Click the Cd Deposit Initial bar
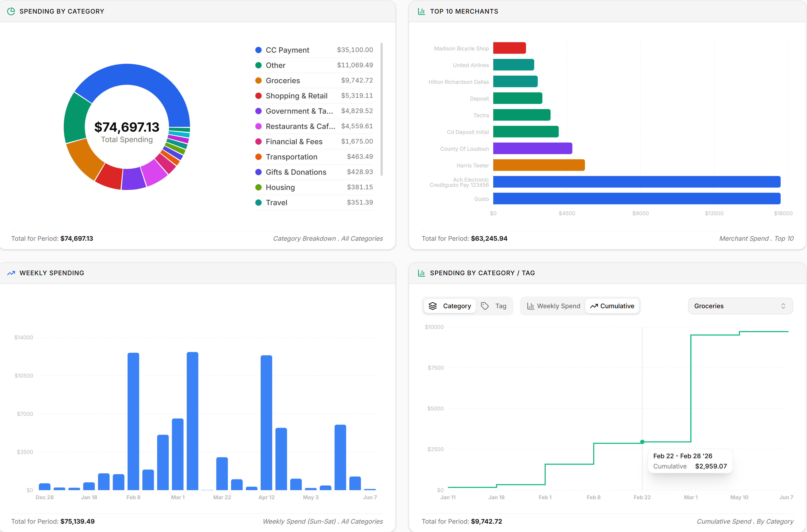The image size is (807, 532). (526, 131)
